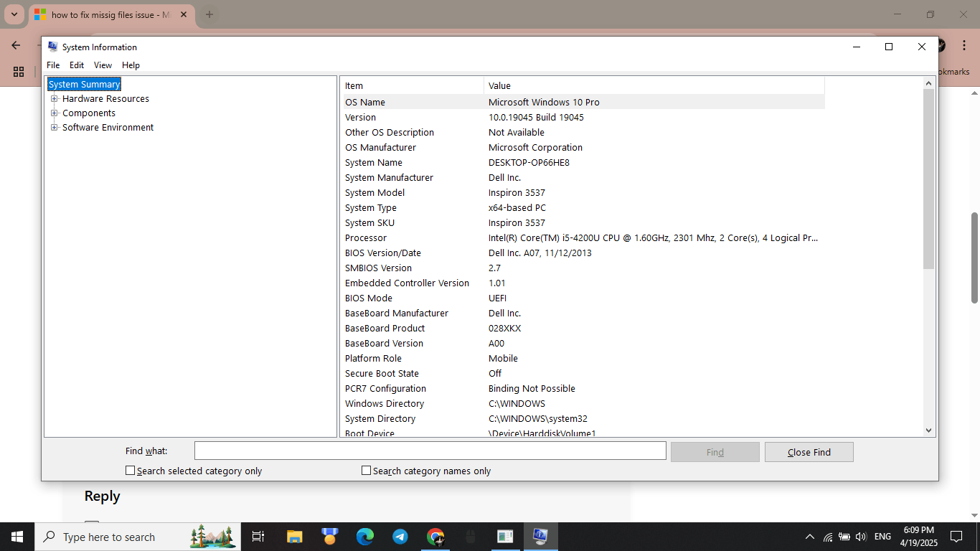This screenshot has height=551, width=980.
Task: Enable 'Search selected category only' checkbox
Action: pos(130,471)
